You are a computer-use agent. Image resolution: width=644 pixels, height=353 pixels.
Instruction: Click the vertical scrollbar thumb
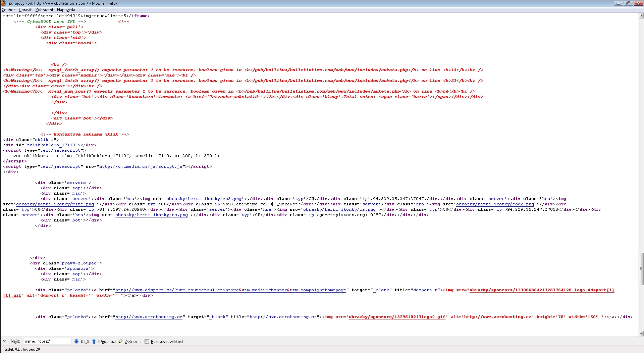pos(641,269)
